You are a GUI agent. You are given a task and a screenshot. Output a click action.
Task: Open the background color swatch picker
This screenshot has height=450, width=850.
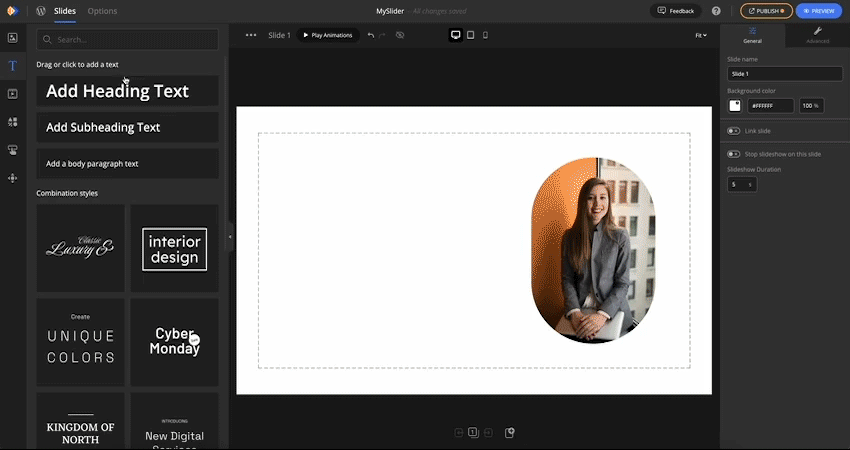coord(735,106)
